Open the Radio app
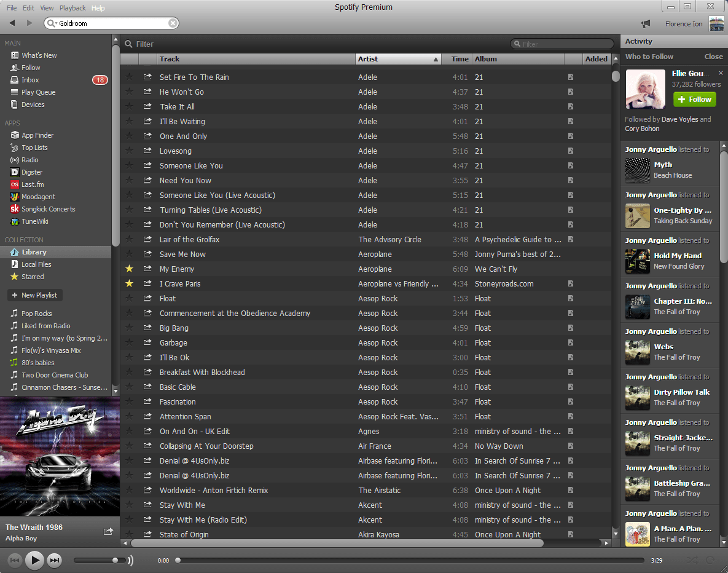The height and width of the screenshot is (573, 728). click(x=29, y=160)
